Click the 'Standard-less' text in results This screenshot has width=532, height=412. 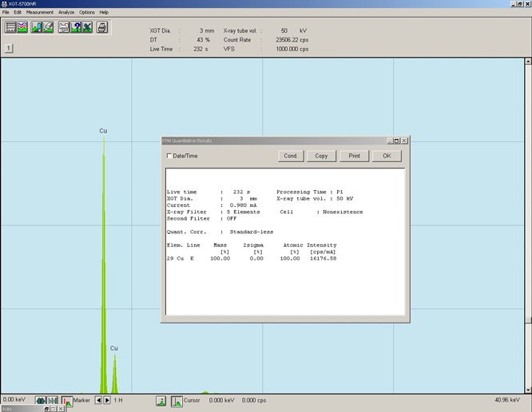tap(252, 232)
